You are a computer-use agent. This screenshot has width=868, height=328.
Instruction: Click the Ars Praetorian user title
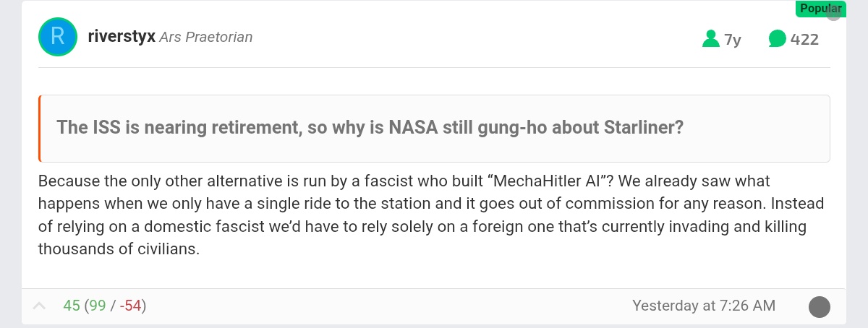point(206,38)
